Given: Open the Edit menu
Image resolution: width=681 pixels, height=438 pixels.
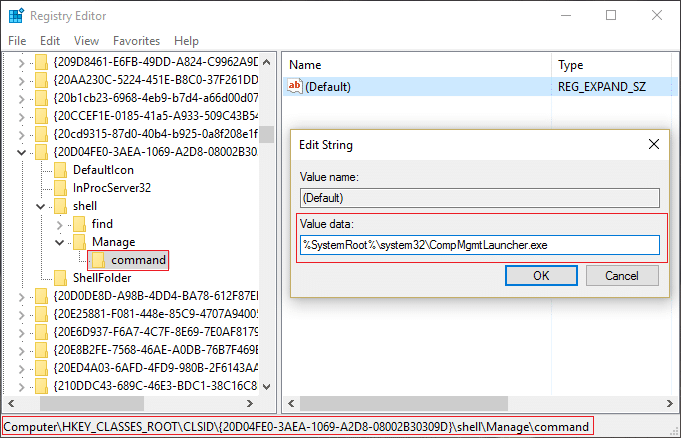Looking at the screenshot, I should [x=50, y=41].
